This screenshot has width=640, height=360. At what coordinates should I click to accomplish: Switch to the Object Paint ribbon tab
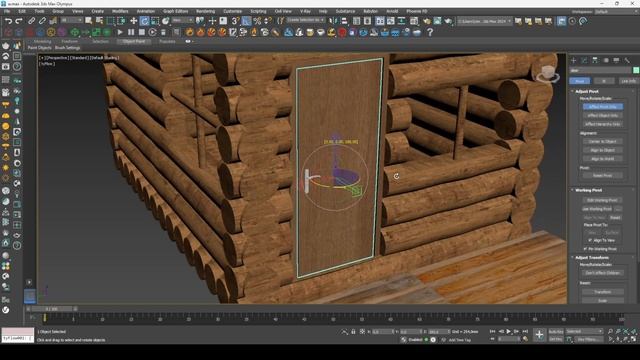pyautogui.click(x=134, y=42)
